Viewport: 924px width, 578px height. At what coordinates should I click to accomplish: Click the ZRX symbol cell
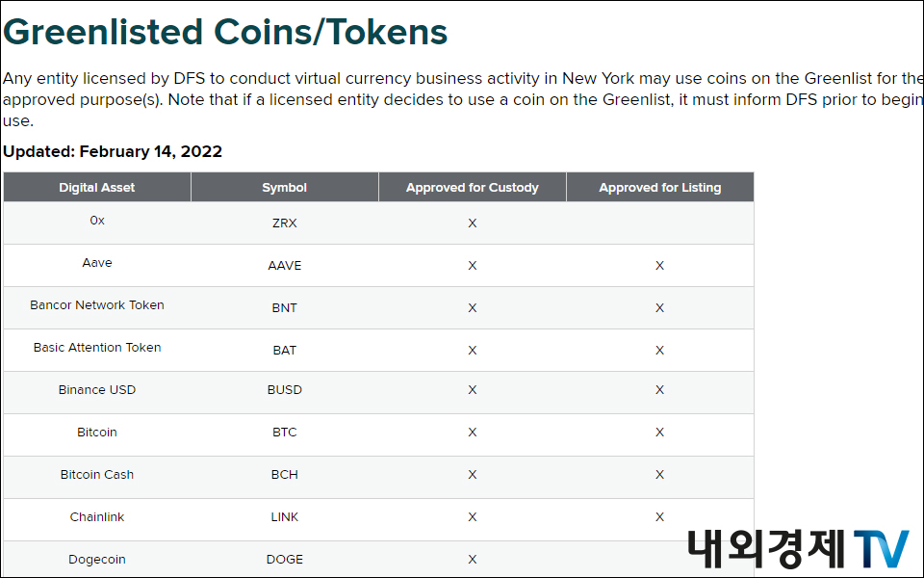(285, 223)
